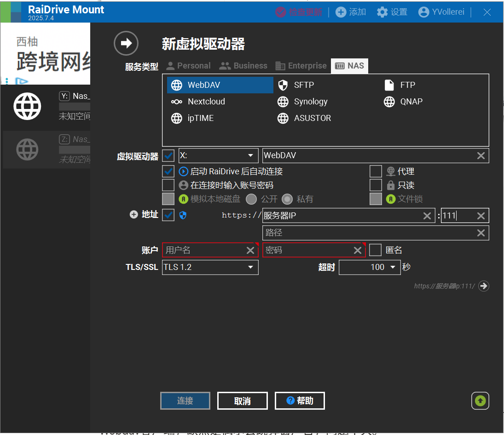504x435 pixels.
Task: Click the green upload arrow icon
Action: (480, 401)
